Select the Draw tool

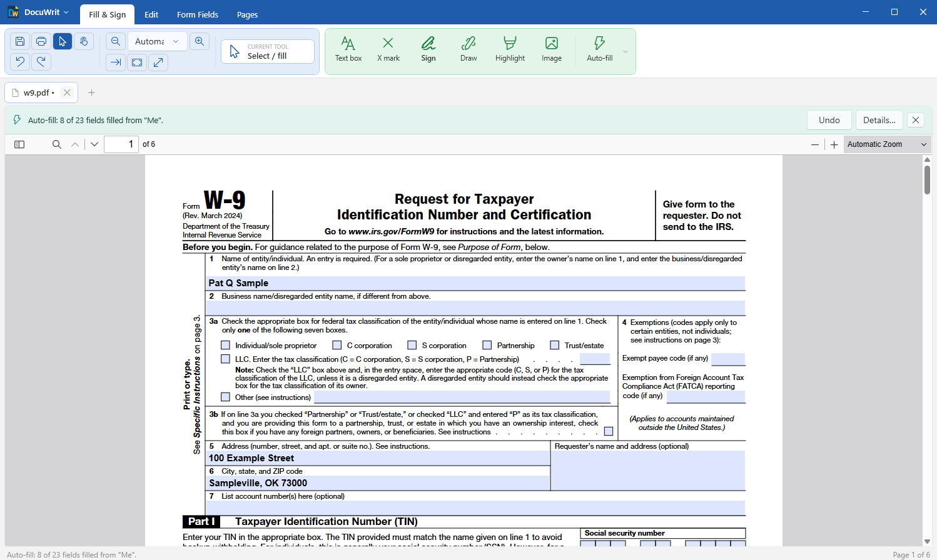coord(468,49)
